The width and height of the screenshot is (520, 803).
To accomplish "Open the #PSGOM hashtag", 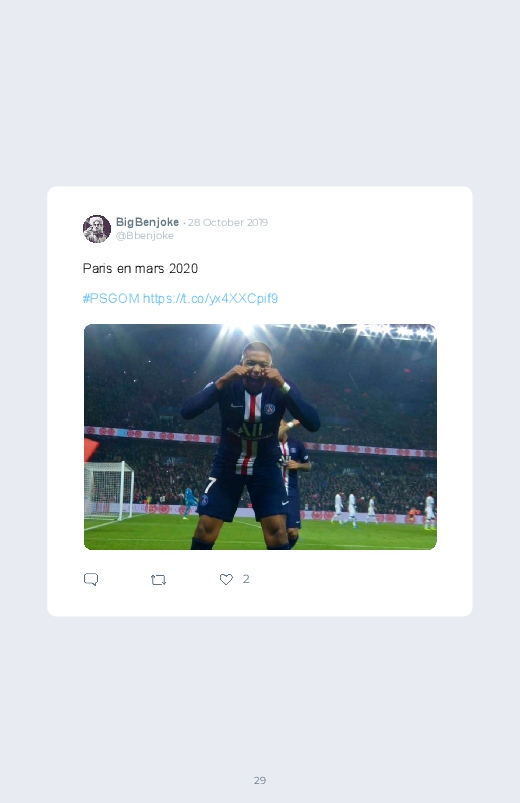I will point(111,299).
